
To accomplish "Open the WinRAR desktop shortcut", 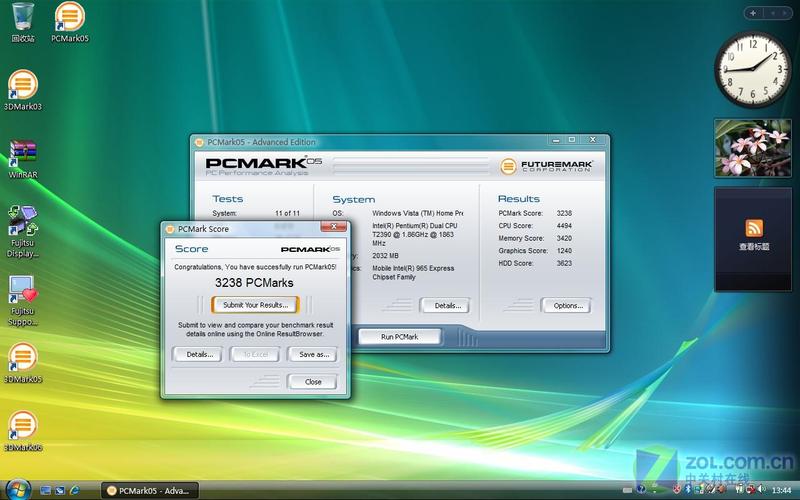I will (x=23, y=159).
